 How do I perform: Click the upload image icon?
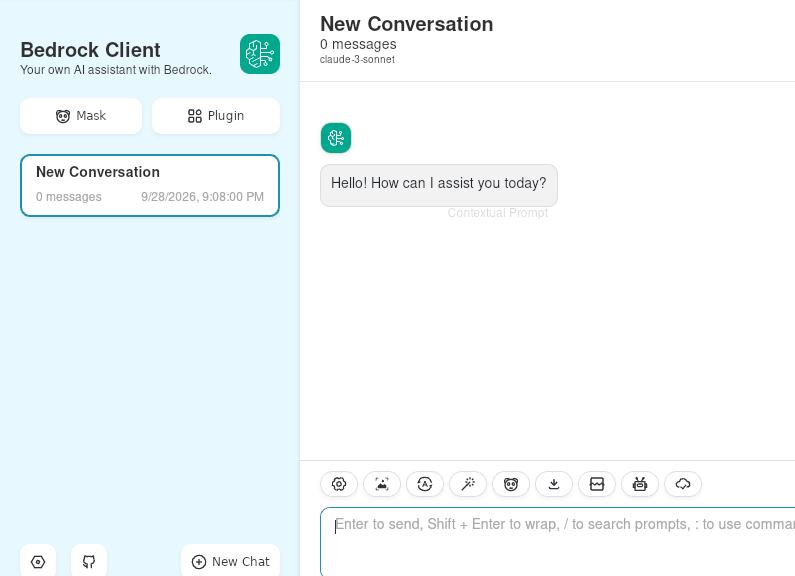[382, 484]
